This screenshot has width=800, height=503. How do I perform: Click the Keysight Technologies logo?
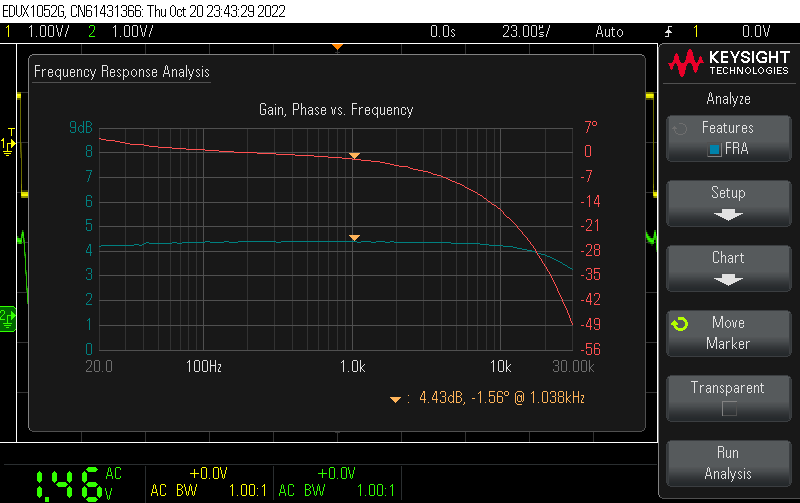[728, 64]
